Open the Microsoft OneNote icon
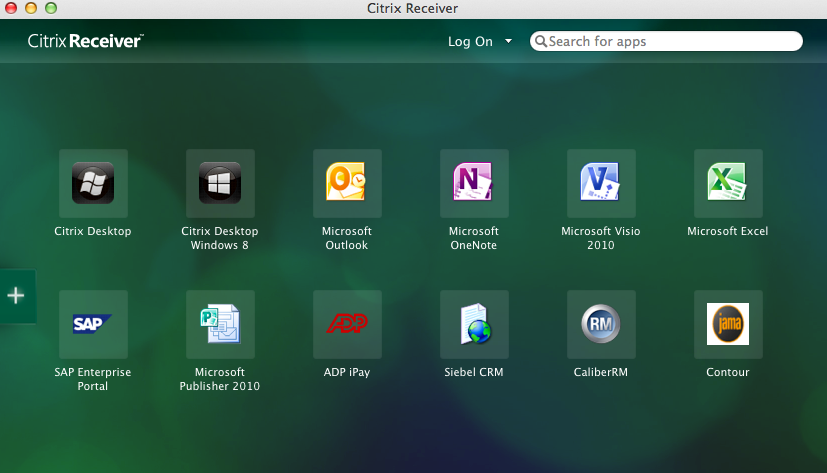The height and width of the screenshot is (473, 827). pos(474,183)
